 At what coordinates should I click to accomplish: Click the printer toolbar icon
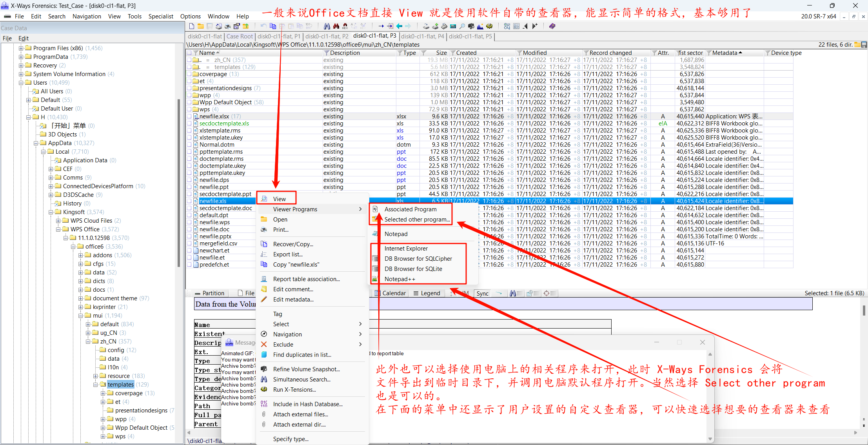click(x=227, y=26)
